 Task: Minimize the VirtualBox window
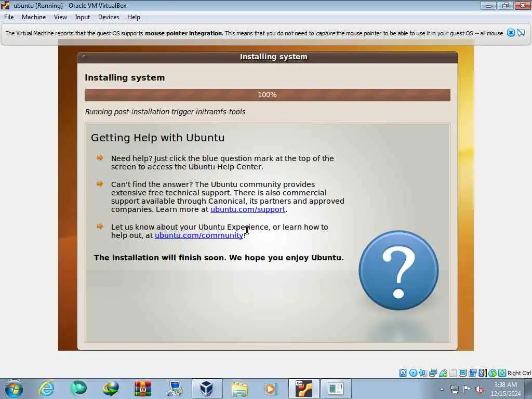(488, 5)
